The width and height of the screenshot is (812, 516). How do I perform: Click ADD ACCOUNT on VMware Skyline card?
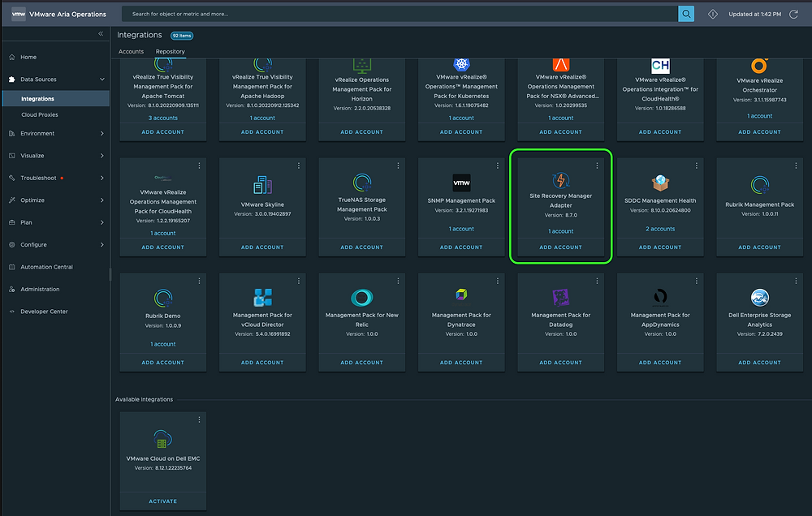click(262, 247)
